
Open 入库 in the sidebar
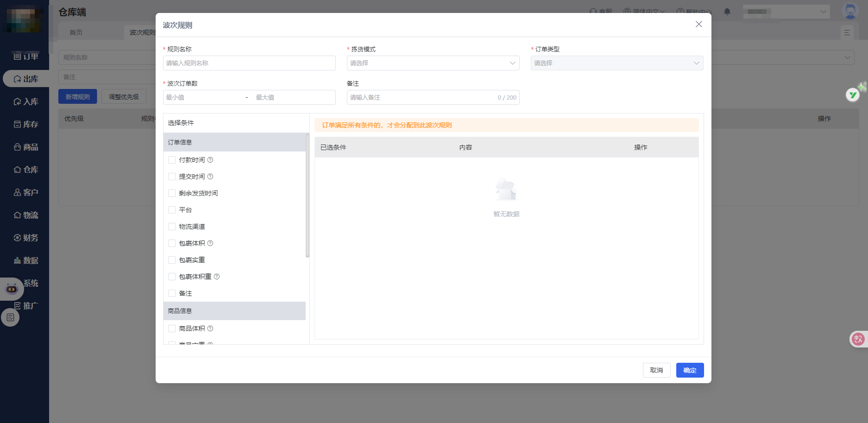point(26,101)
